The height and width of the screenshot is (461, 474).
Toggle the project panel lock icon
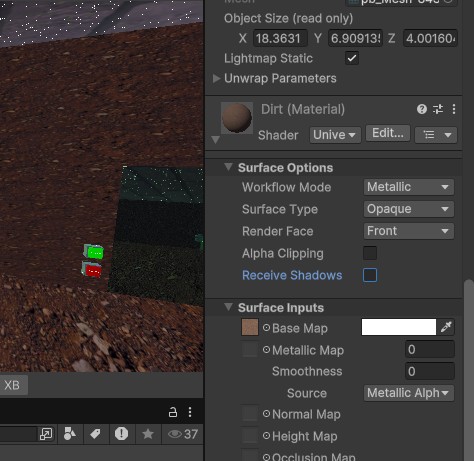173,412
